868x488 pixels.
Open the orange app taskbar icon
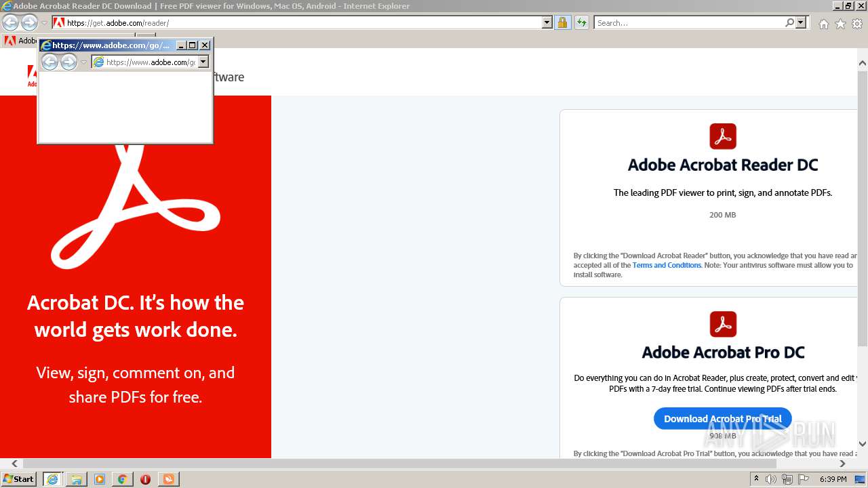168,479
